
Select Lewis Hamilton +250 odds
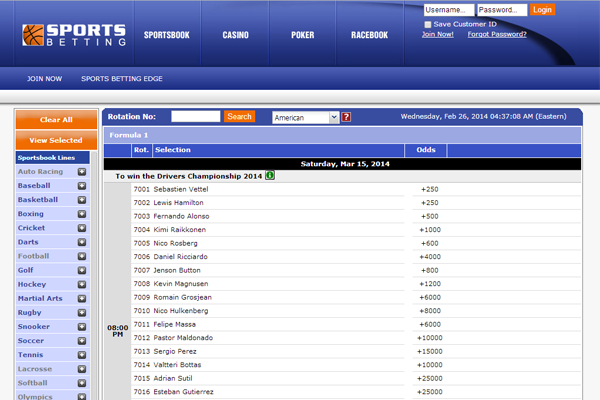[429, 203]
